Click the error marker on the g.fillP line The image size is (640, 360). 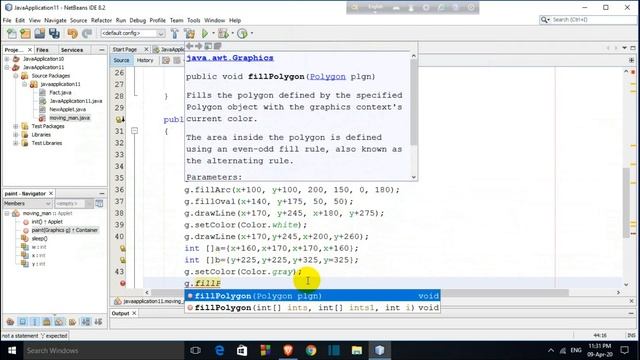(122, 283)
